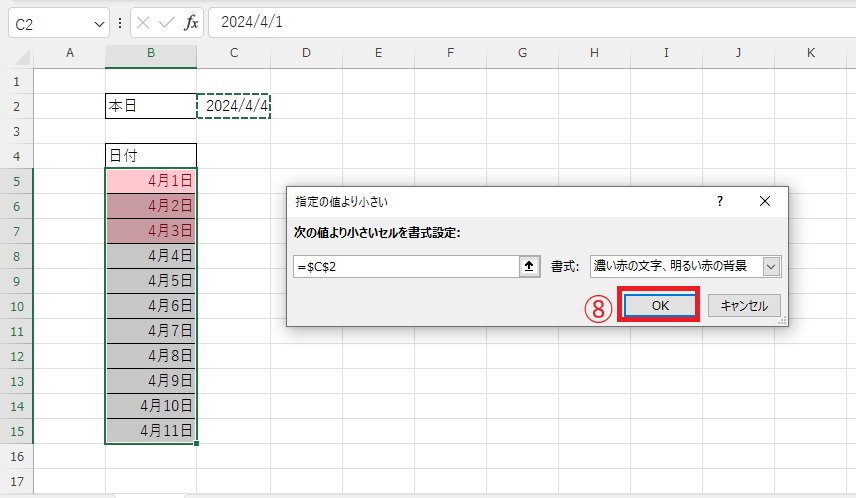856x498 pixels.
Task: Click the cell 4月11日
Action: (x=151, y=431)
